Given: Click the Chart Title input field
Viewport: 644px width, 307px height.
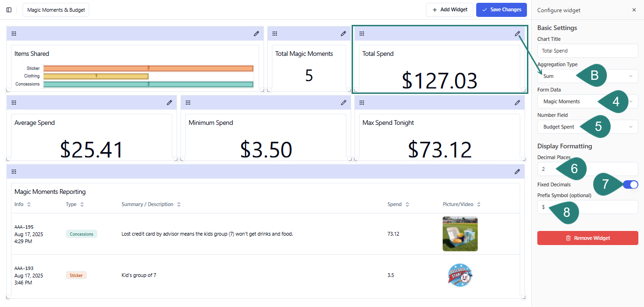Looking at the screenshot, I should click(x=588, y=51).
